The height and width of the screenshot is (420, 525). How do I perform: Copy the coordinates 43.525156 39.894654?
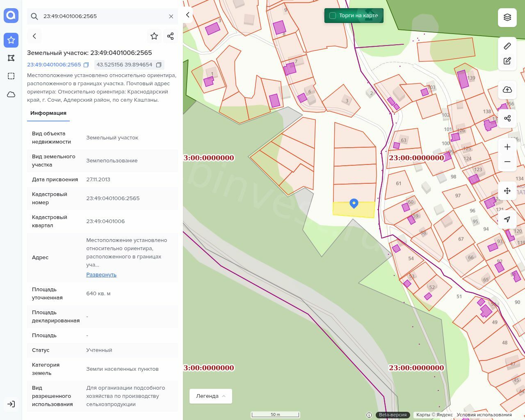[x=159, y=65]
